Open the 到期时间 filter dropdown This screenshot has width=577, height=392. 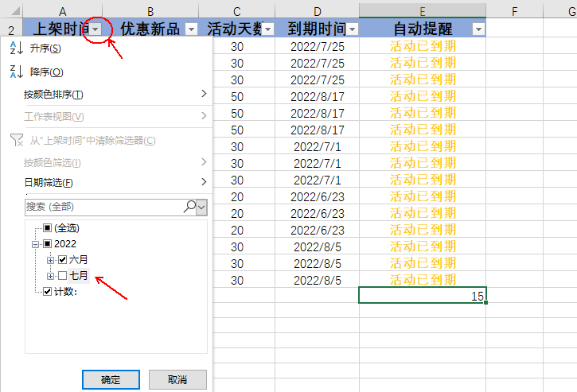[x=353, y=29]
